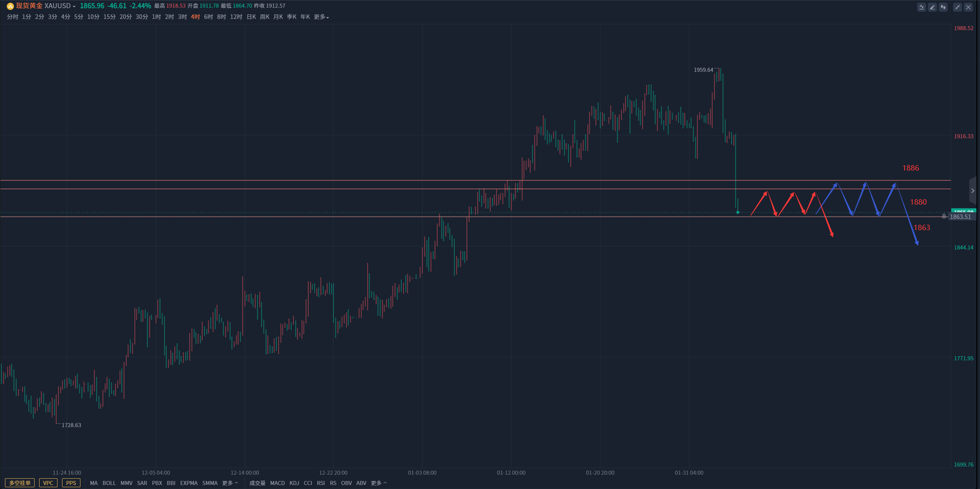Screen dimensions: 980x489
Task: Click the 1728.63 low price label
Action: pyautogui.click(x=71, y=425)
